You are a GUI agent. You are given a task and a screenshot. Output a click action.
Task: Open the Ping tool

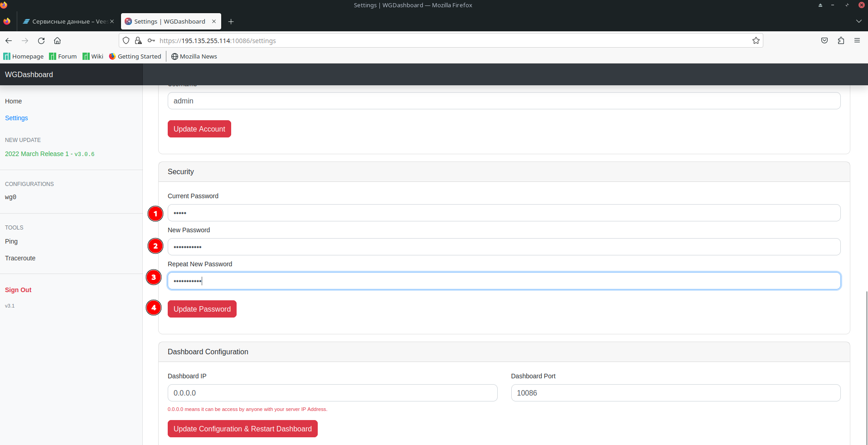[11, 241]
